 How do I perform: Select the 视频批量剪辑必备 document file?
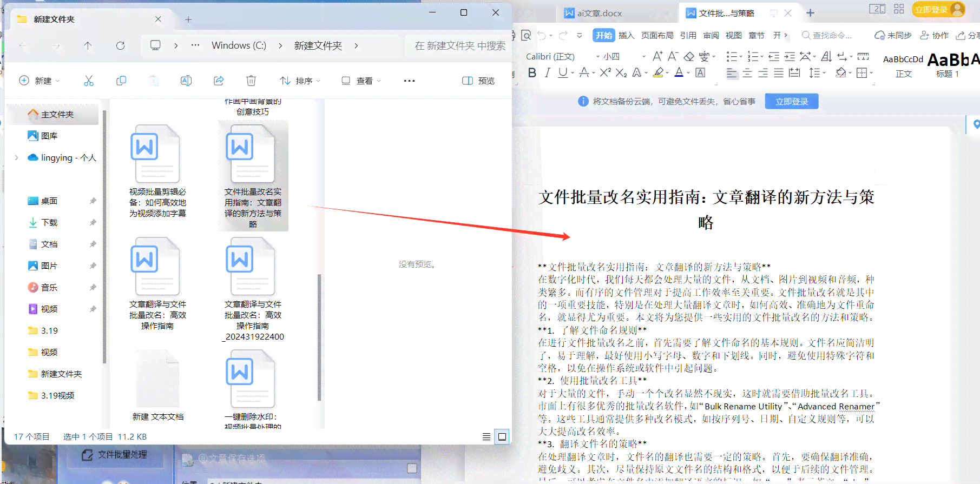click(157, 172)
